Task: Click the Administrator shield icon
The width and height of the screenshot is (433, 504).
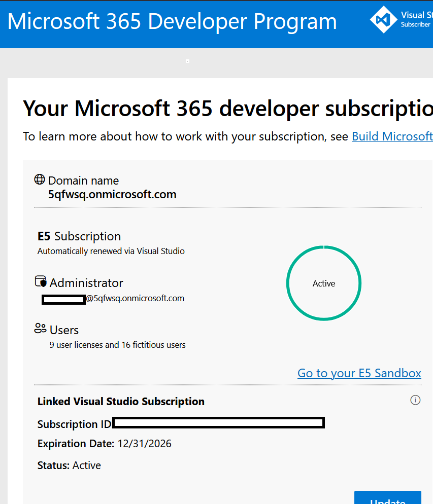Action: click(41, 281)
